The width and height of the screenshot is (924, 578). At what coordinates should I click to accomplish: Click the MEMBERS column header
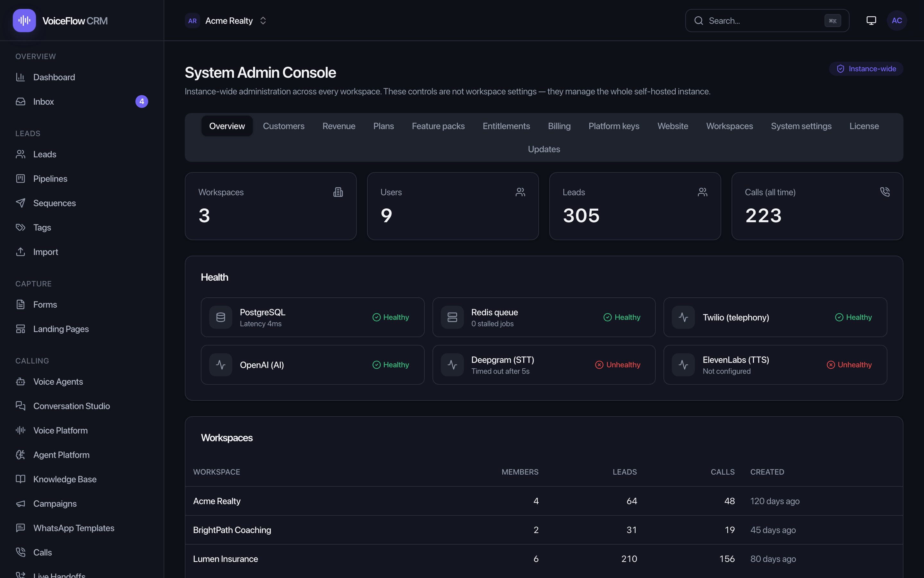[520, 472]
